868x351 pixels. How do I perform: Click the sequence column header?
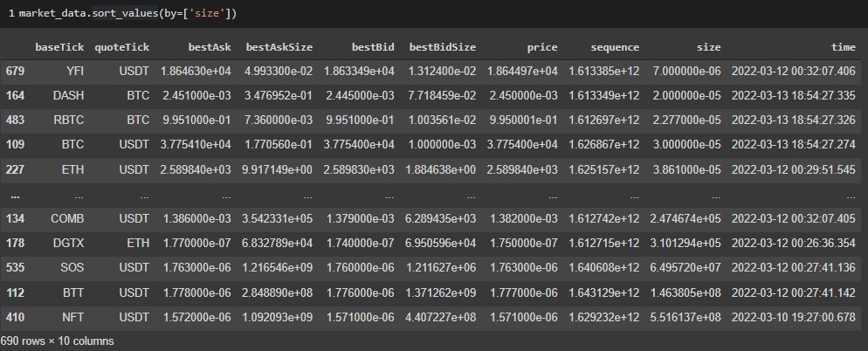614,46
